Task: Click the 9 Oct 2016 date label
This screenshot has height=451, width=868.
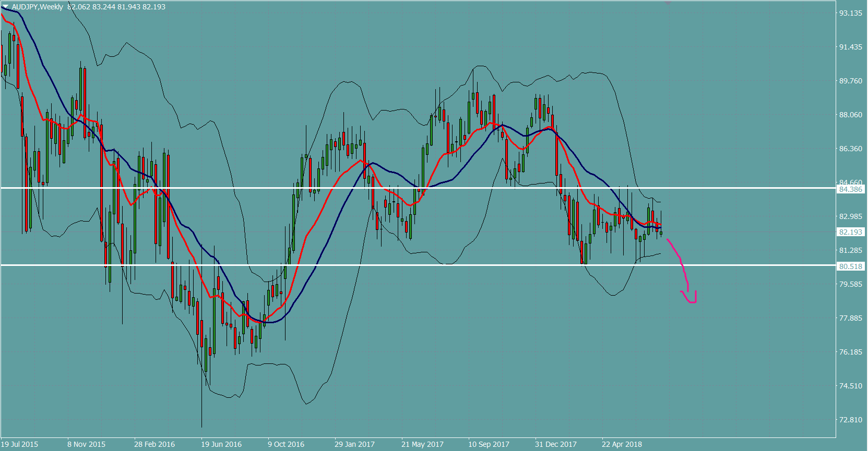Action: [286, 444]
